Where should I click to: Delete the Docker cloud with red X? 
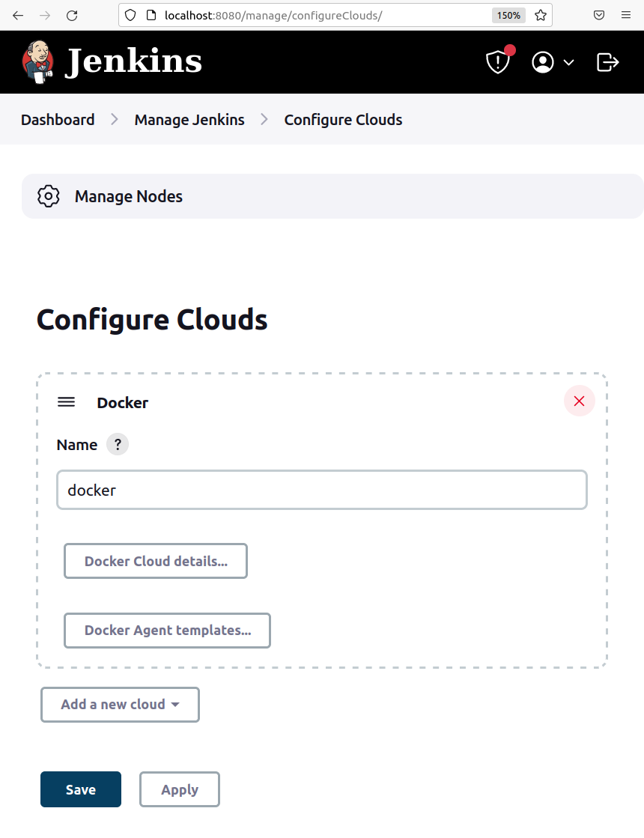tap(580, 401)
